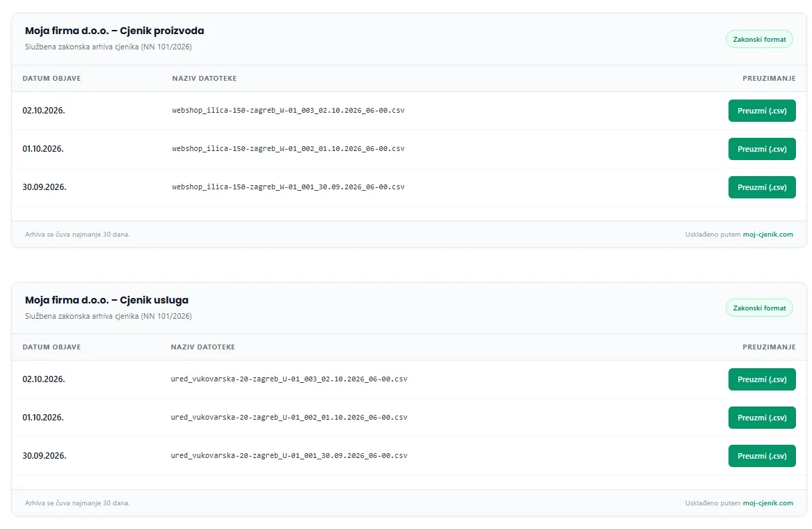
Task: Click archive subtitle under Cjenik proizvoda heading
Action: pos(109,47)
